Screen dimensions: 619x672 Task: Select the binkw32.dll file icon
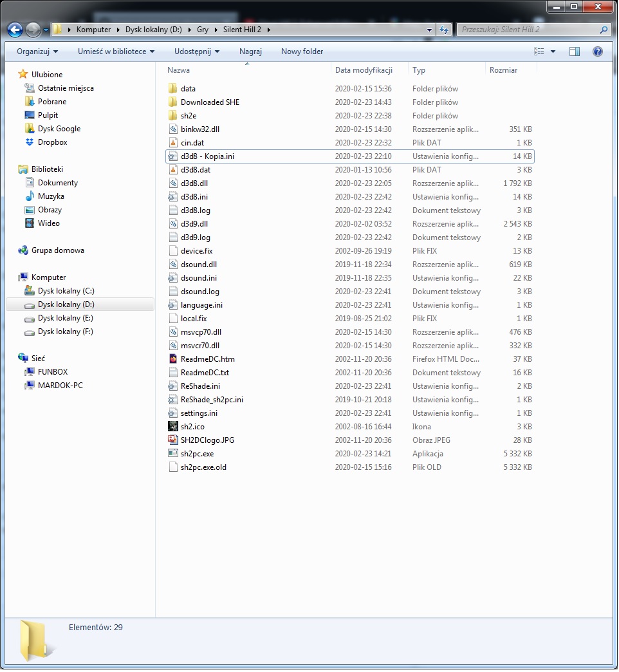[x=173, y=129]
